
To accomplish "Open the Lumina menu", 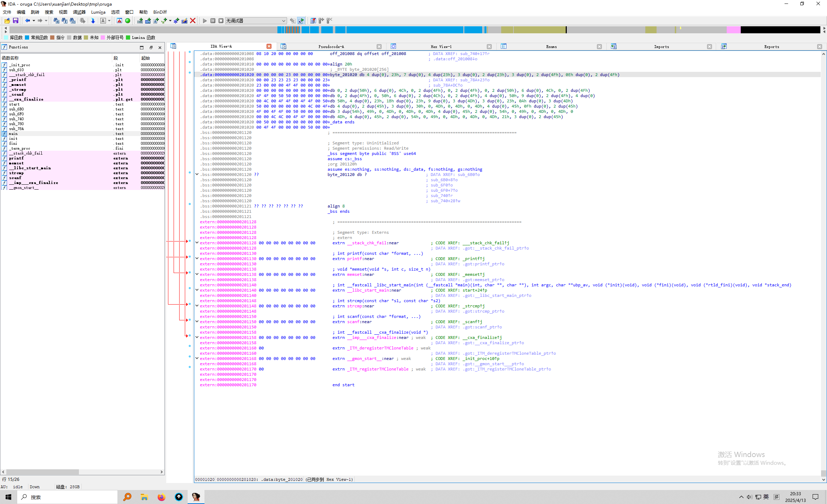I will tap(98, 12).
